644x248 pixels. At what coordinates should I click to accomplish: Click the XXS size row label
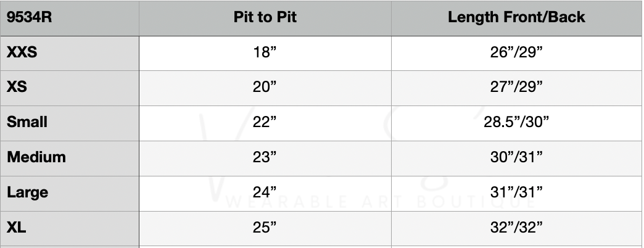(x=22, y=52)
